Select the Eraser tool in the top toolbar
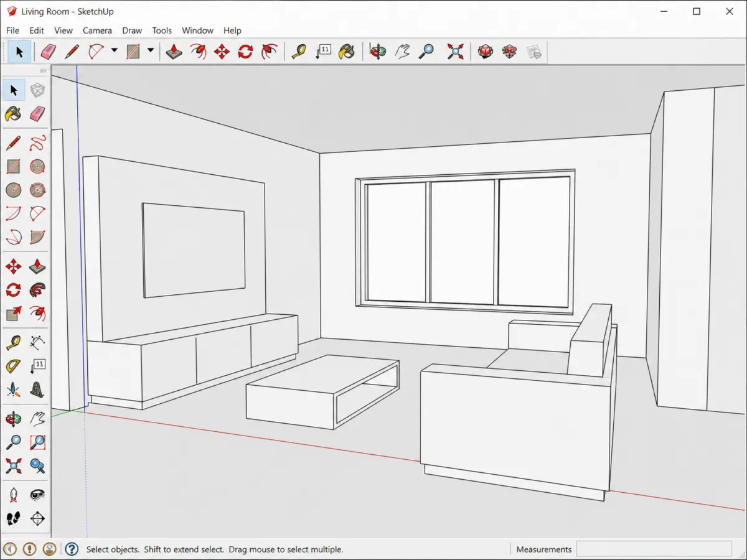This screenshot has height=560, width=747. coord(48,52)
